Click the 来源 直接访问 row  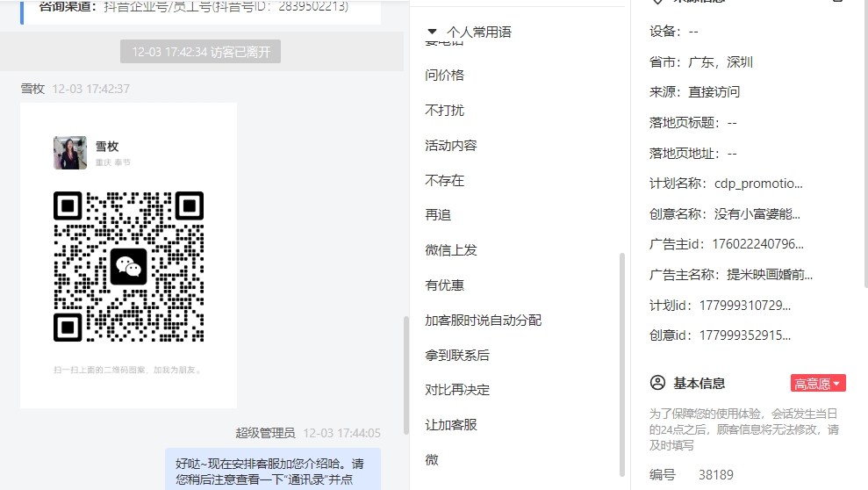point(695,92)
